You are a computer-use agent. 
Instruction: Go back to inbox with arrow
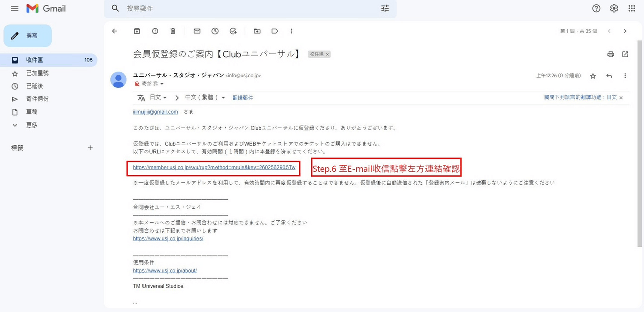coord(114,31)
